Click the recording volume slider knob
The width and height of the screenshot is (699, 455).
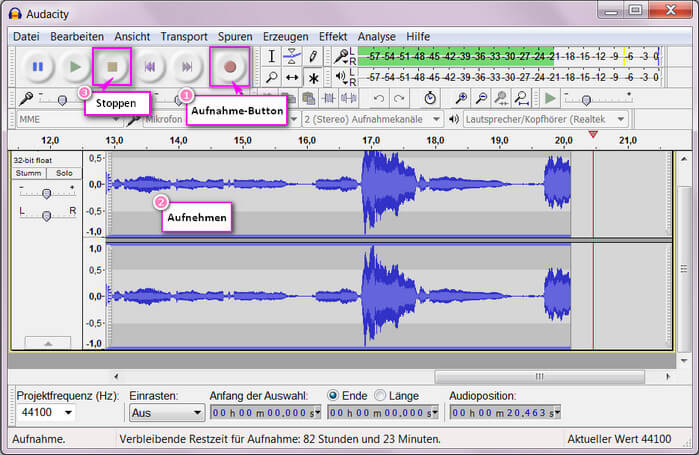(62, 101)
